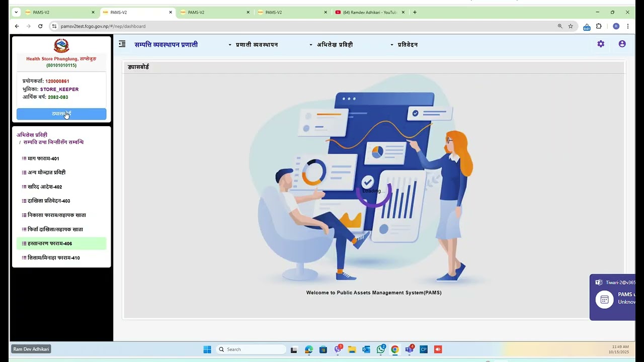Screen dimensions: 644x362
Task: Expand the प्रतिवेदन dropdown menu
Action: [404, 45]
